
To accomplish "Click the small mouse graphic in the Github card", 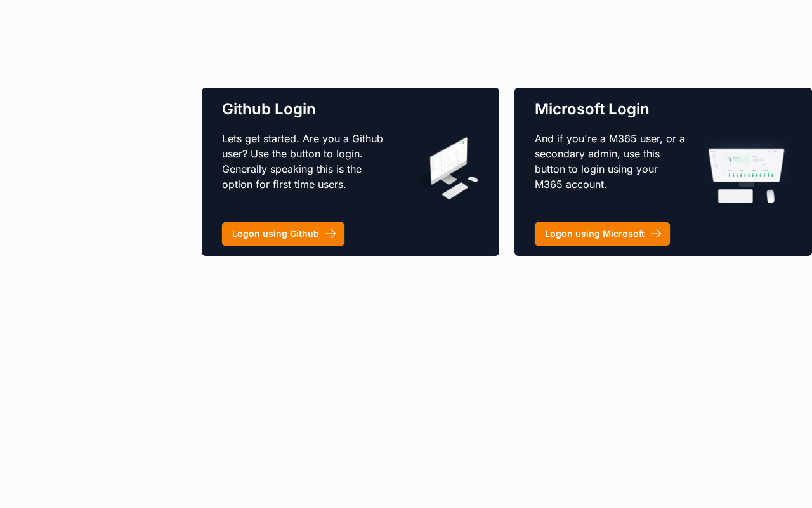I will (x=473, y=180).
